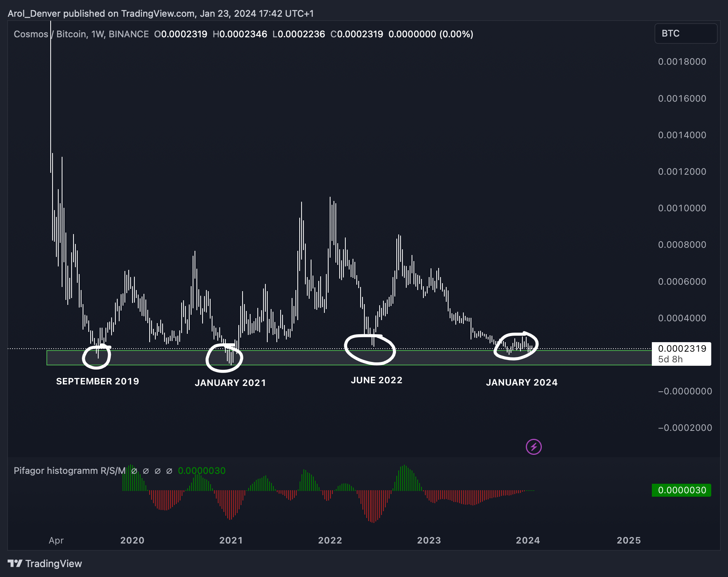Select the JANUARY 2021 text annotation
The image size is (728, 577).
(x=230, y=383)
